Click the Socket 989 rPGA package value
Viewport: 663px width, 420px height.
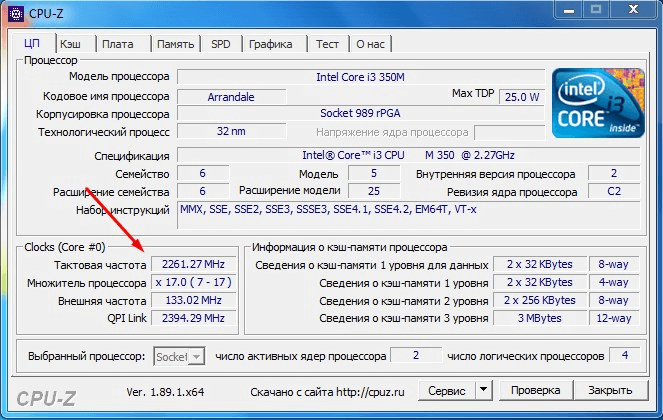[x=361, y=113]
